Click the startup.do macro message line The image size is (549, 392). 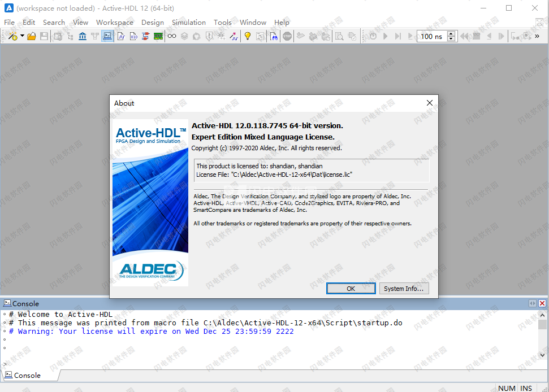coord(206,323)
